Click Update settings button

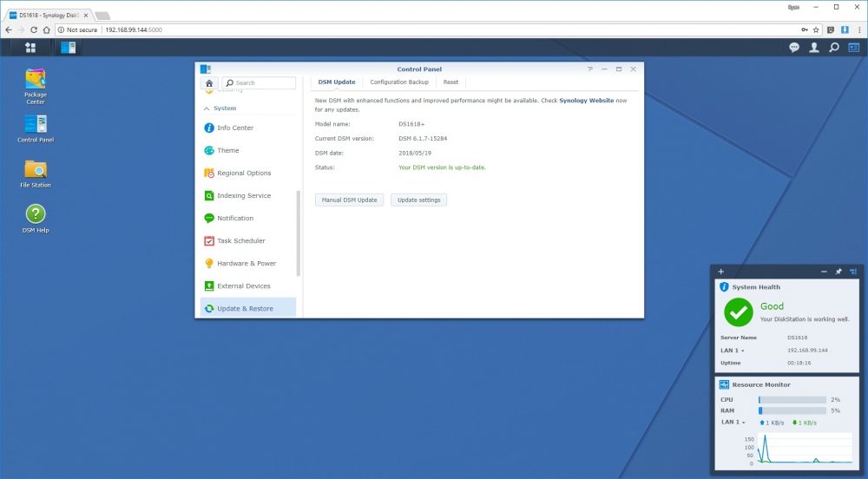[419, 200]
